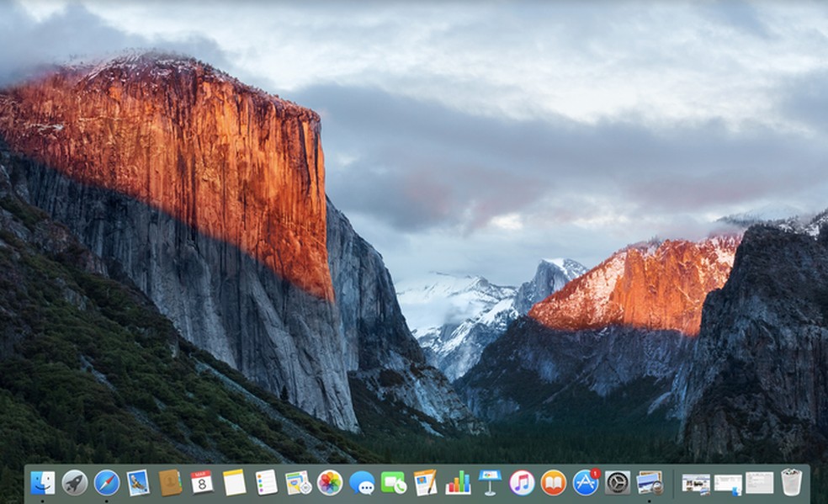
Task: Open System Preferences gear icon
Action: (x=618, y=482)
